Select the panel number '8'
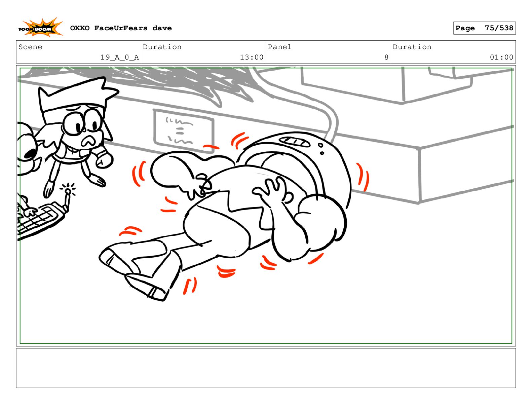The image size is (532, 412). [386, 57]
